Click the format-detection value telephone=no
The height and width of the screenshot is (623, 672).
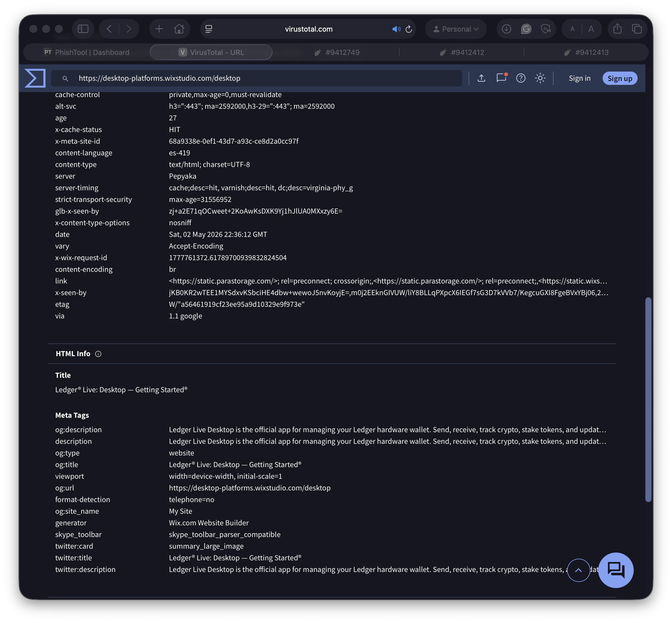coord(191,499)
